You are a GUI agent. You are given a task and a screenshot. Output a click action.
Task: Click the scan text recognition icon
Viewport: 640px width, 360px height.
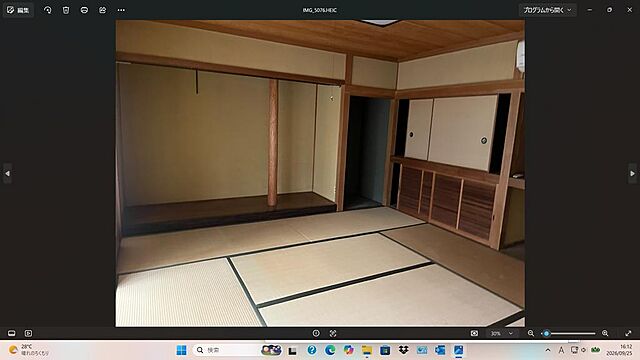click(333, 333)
